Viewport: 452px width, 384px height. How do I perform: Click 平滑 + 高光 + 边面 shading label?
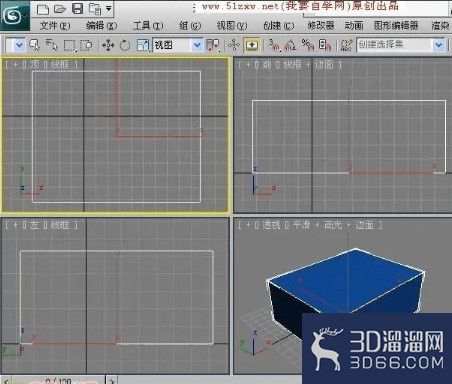pos(333,225)
